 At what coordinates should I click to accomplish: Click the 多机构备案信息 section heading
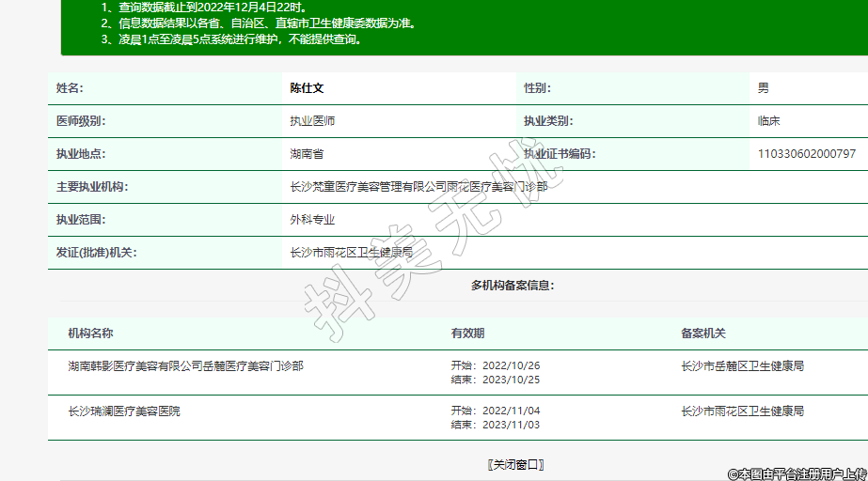(x=513, y=286)
